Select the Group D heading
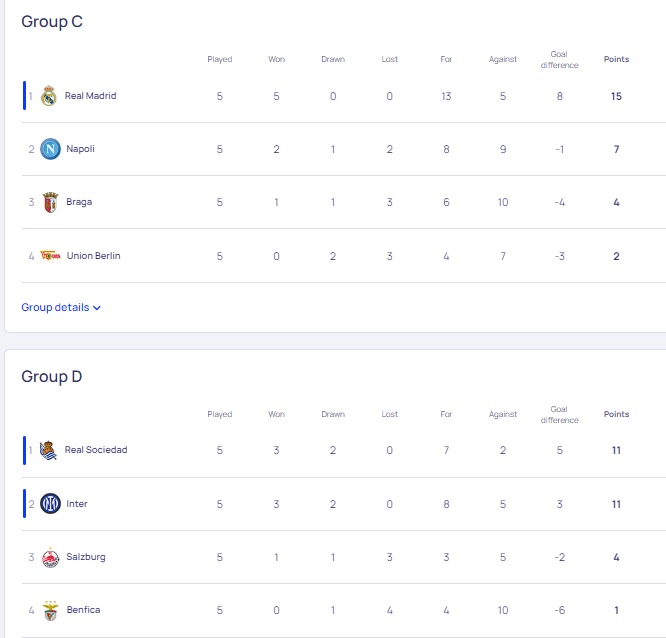666x638 pixels. [52, 377]
